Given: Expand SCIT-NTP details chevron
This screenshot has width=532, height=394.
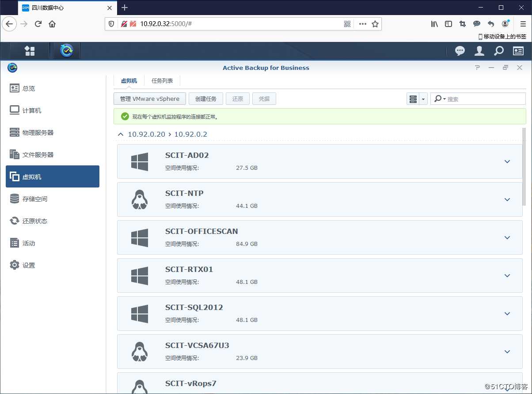Looking at the screenshot, I should 507,199.
